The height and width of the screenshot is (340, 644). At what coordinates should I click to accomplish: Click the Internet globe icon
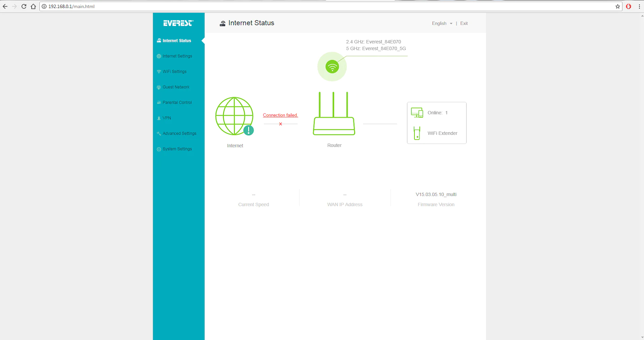(x=234, y=116)
